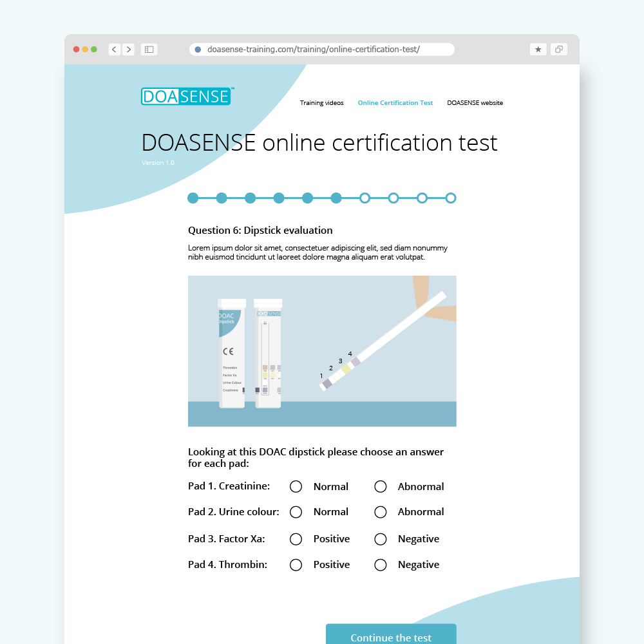Go back with the browser back arrow
The width and height of the screenshot is (644, 644).
point(115,50)
